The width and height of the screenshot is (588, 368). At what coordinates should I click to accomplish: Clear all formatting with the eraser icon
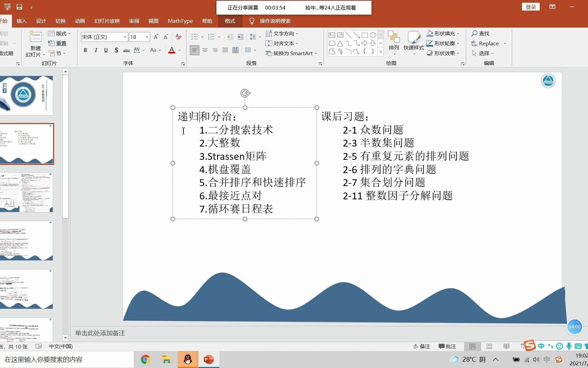[179, 37]
